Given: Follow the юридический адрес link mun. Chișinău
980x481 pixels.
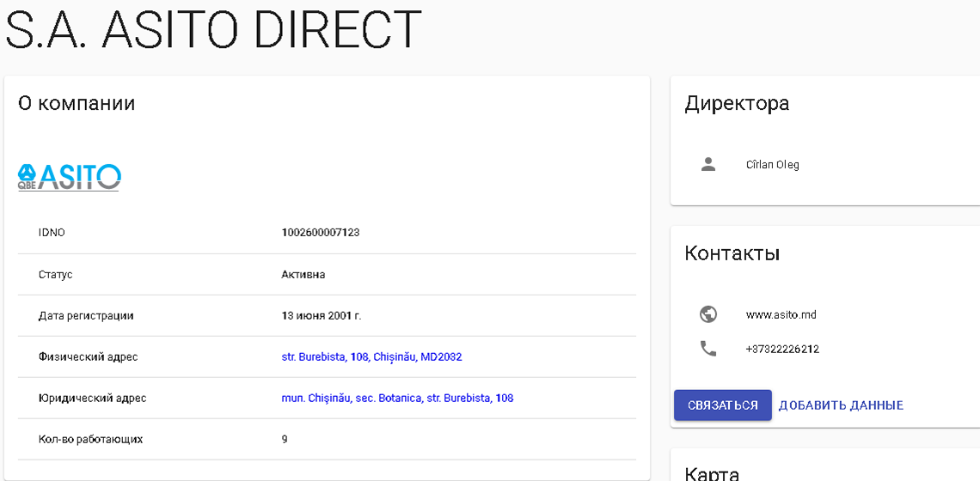Looking at the screenshot, I should pos(397,398).
